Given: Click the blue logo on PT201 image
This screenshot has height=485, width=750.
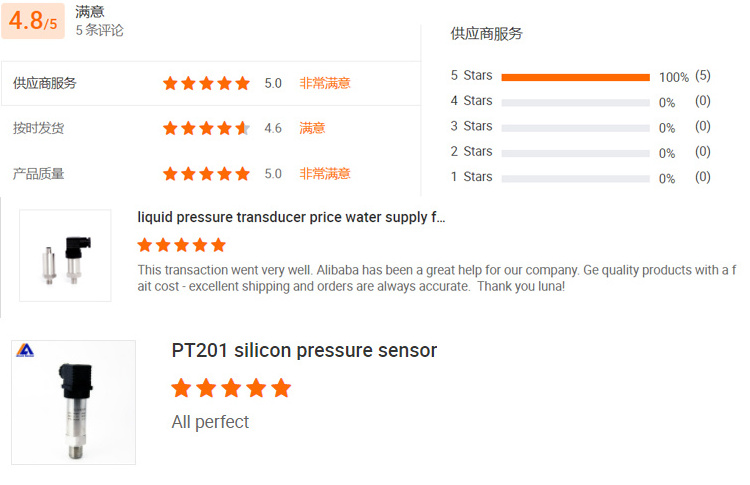Looking at the screenshot, I should pyautogui.click(x=25, y=349).
